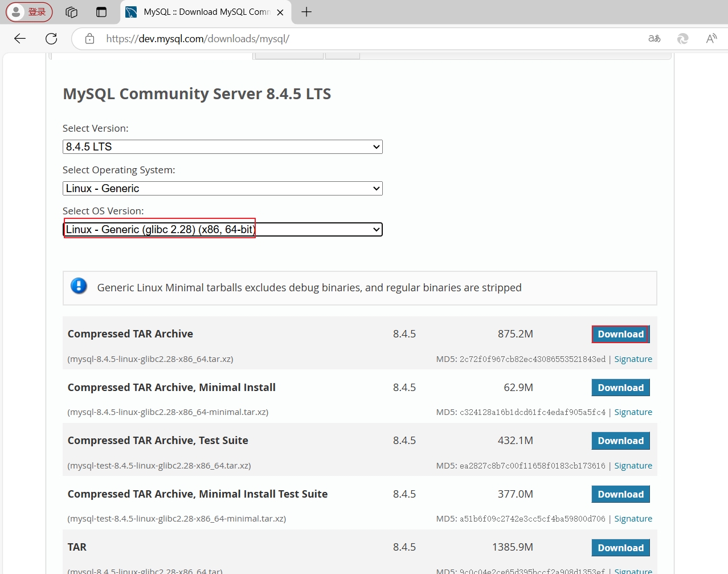Download the Compressed TAR Archive 875.2M
The height and width of the screenshot is (574, 728).
620,334
